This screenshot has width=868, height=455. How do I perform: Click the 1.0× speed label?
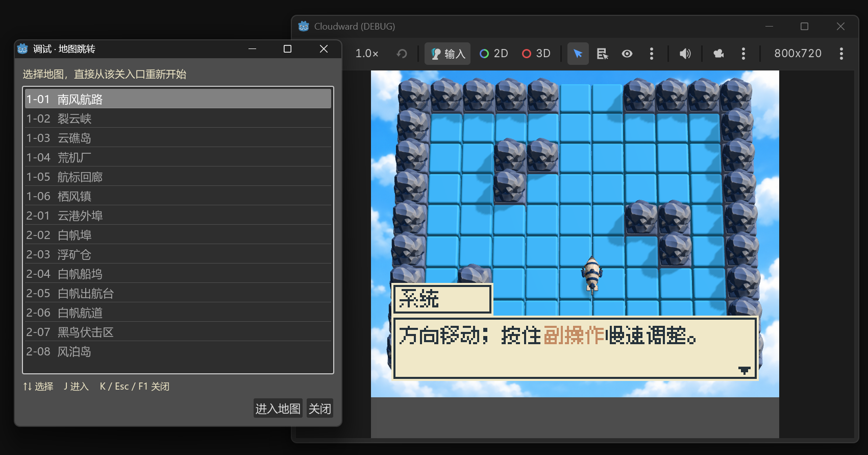point(367,54)
